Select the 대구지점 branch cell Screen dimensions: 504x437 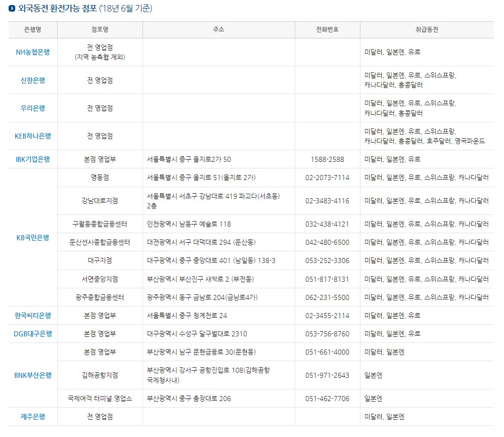100,260
